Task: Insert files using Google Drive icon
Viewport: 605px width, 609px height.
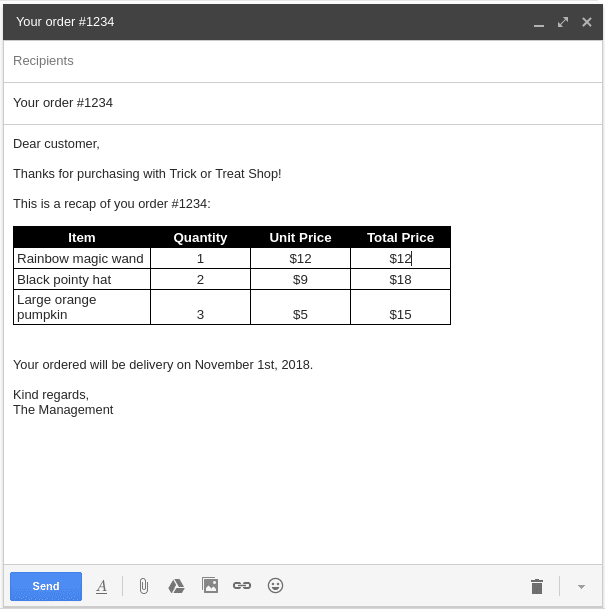Action: (x=176, y=586)
